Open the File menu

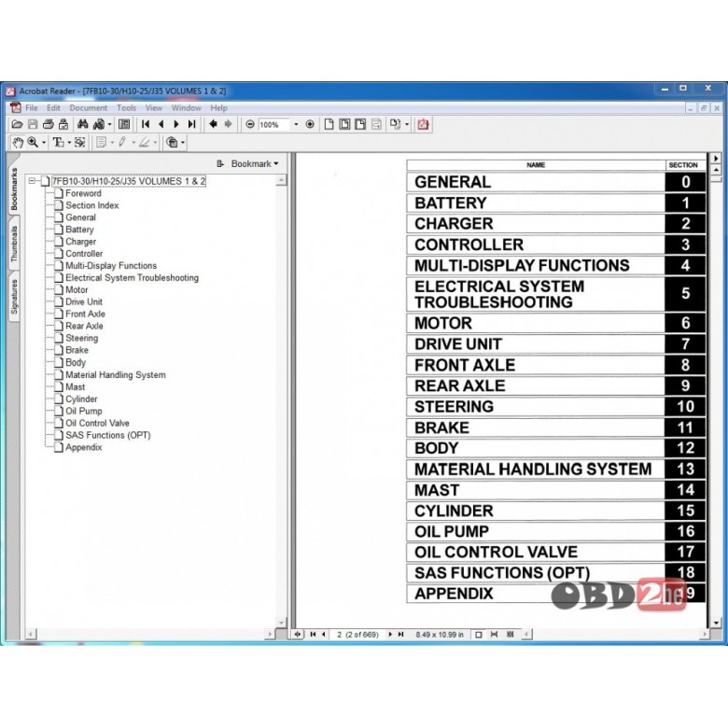pos(32,108)
